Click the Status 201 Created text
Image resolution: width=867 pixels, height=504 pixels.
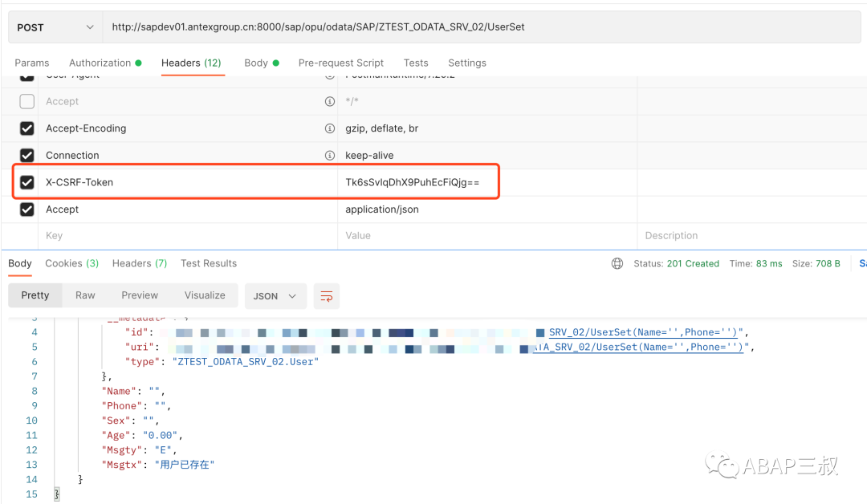(x=676, y=263)
